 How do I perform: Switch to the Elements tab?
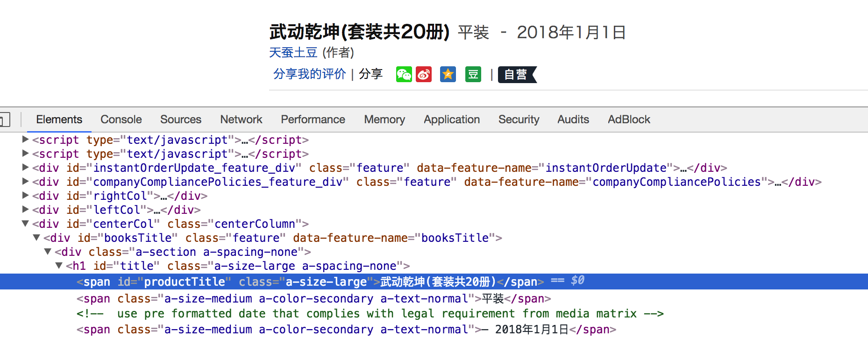click(59, 120)
